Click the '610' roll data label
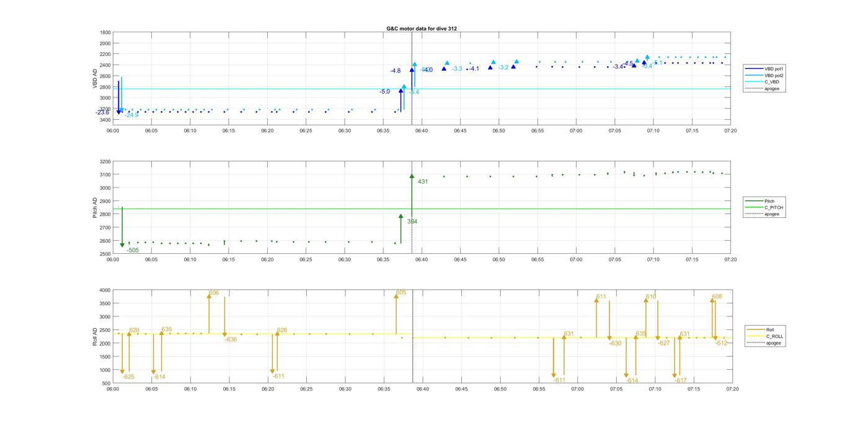 651,297
